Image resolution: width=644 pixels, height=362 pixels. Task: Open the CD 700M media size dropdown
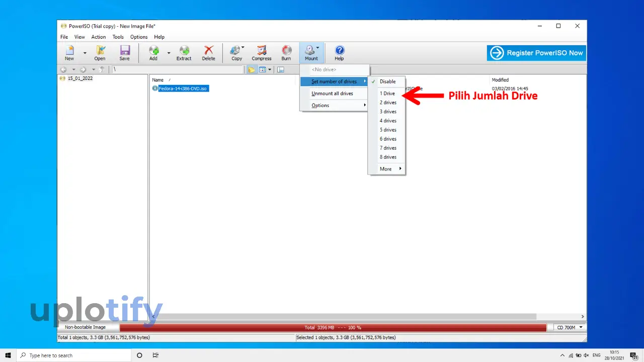570,327
